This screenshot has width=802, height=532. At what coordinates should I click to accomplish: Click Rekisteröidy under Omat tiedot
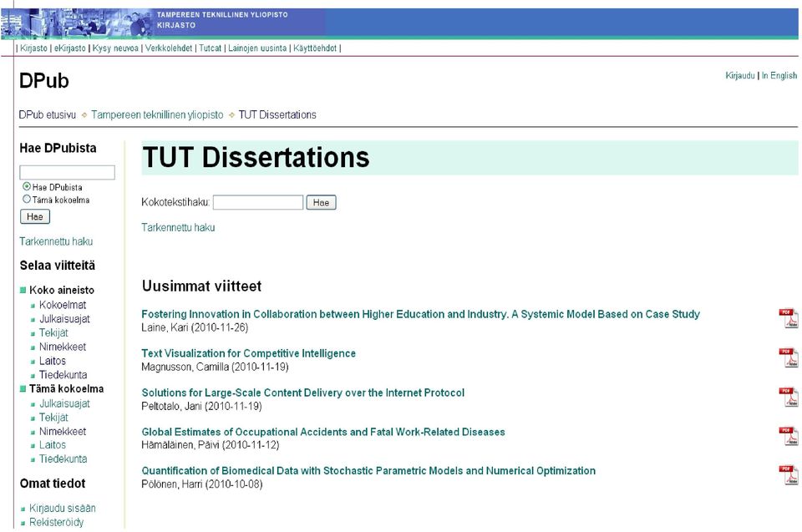[x=56, y=522]
